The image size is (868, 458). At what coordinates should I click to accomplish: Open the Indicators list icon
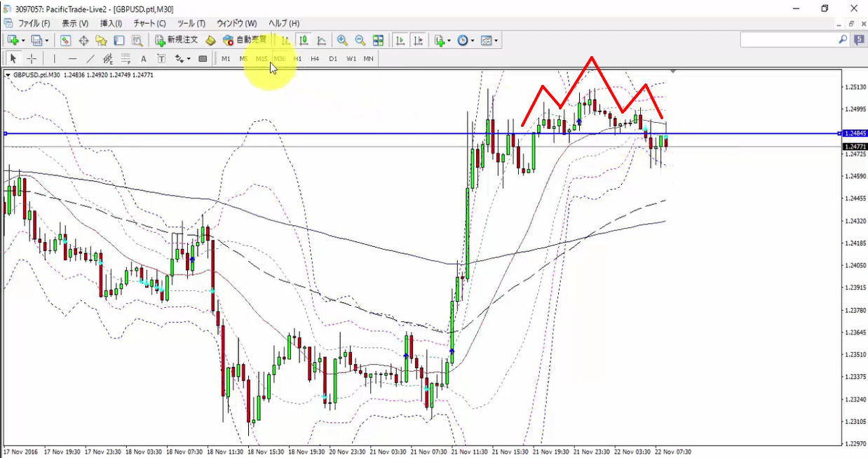click(440, 41)
